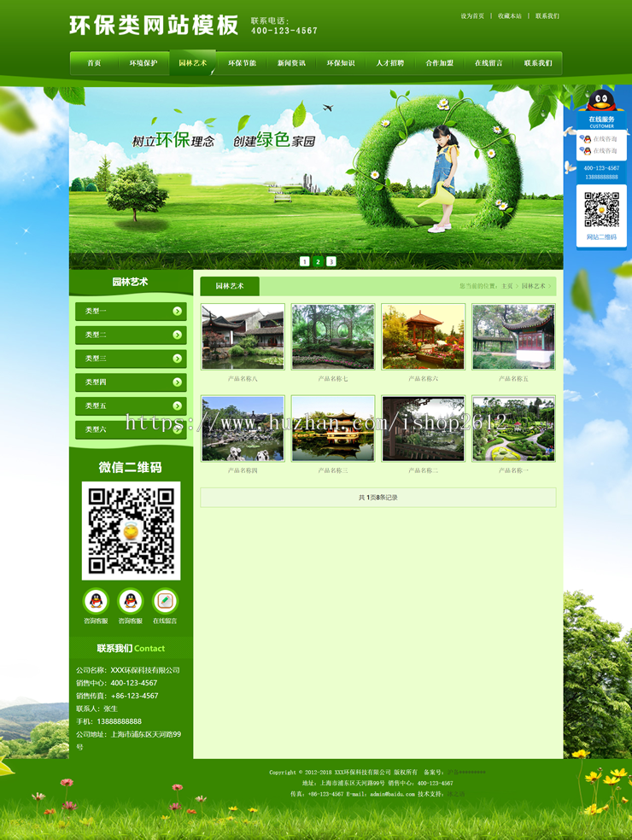
Task: Click 主页 in the breadcrumb path
Action: tap(507, 286)
